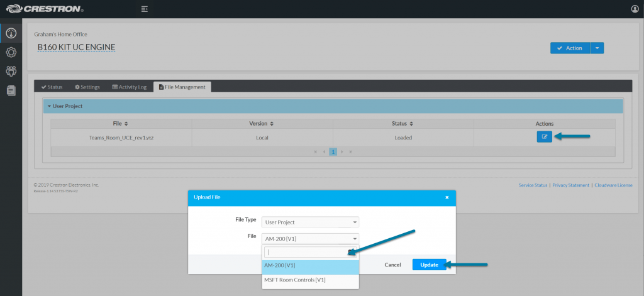Open the settings gear icon in sidebar
This screenshot has height=296, width=644.
11,52
